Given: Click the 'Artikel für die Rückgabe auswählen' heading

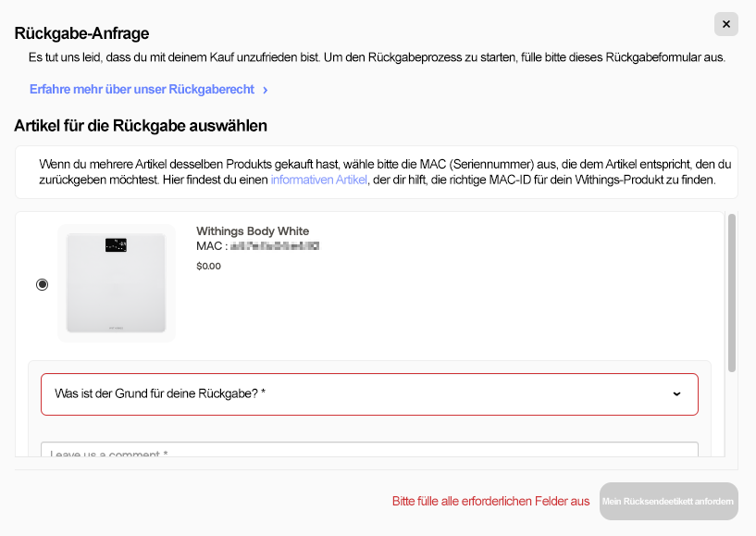Looking at the screenshot, I should 141,126.
